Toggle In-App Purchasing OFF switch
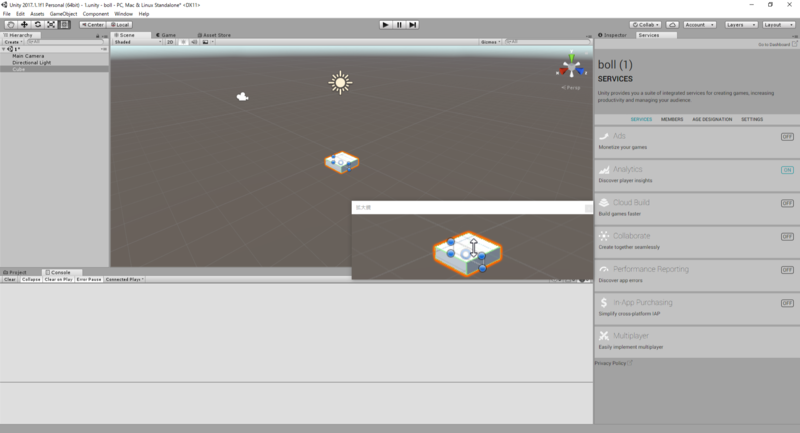800x433 pixels. 787,303
